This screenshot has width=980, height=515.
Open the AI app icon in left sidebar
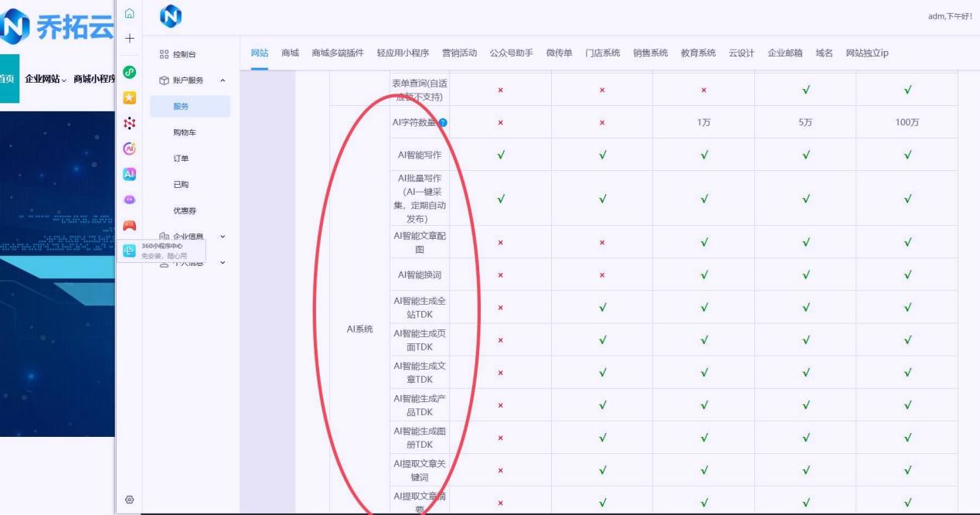130,174
